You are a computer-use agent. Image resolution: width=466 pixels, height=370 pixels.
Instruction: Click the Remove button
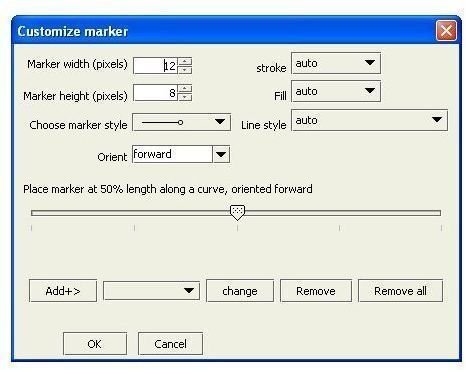coord(316,291)
